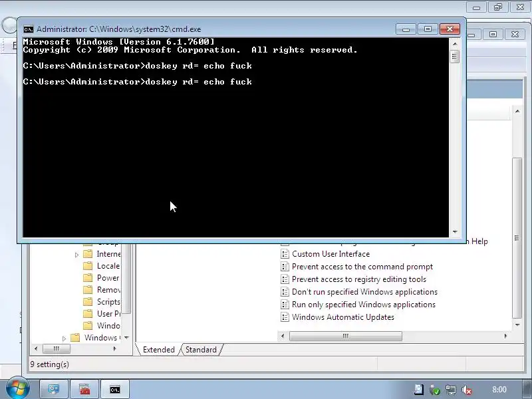Click the cmd window vertical scrollbar thumb
The image size is (532, 399).
(455, 56)
